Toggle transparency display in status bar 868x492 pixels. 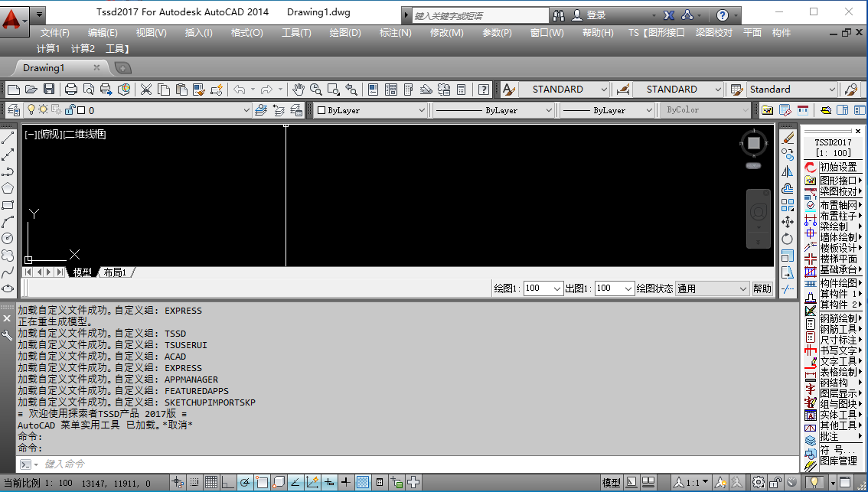[363, 483]
